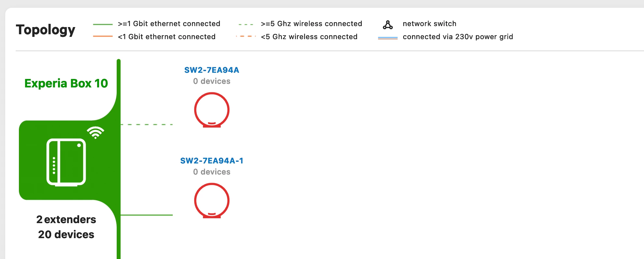Screen dimensions: 644x259
Task: Click the solid green ethernet legend line
Action: click(x=103, y=24)
